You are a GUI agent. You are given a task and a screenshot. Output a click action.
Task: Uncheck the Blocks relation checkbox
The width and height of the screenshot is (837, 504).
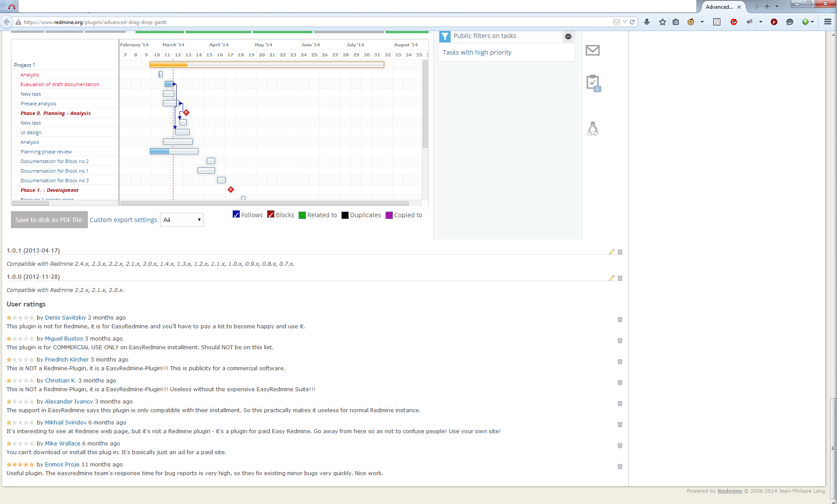coord(271,215)
